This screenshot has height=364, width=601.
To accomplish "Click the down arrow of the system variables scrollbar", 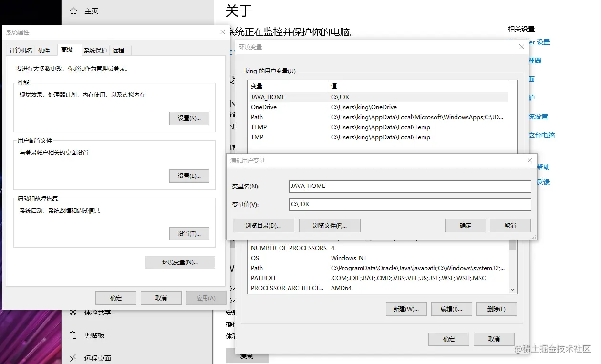I will coord(513,289).
